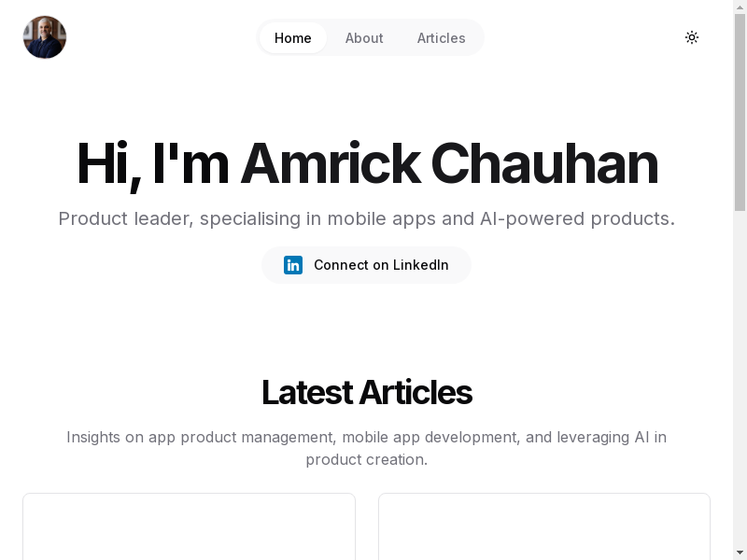Click the "product creation." text line
This screenshot has width=747, height=560.
[x=366, y=459]
